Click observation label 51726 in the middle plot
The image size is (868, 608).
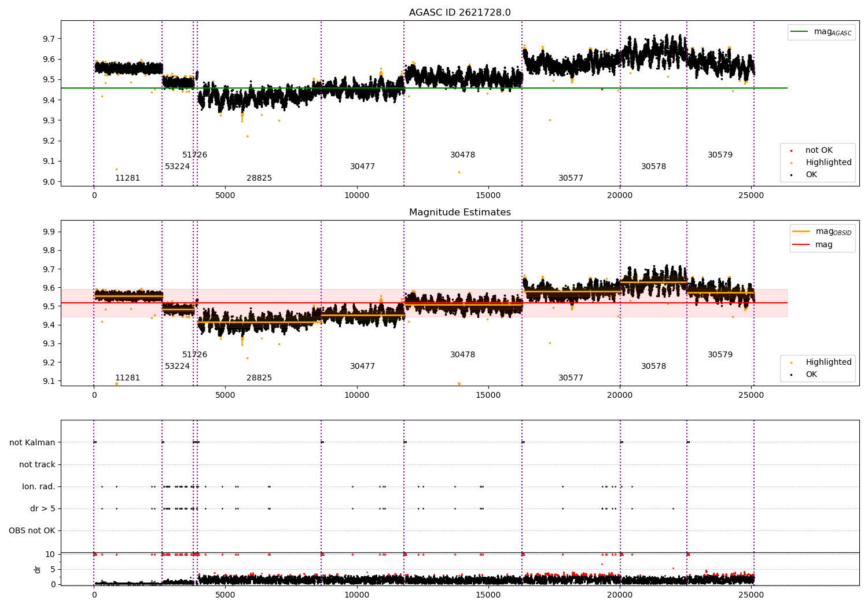click(x=194, y=355)
